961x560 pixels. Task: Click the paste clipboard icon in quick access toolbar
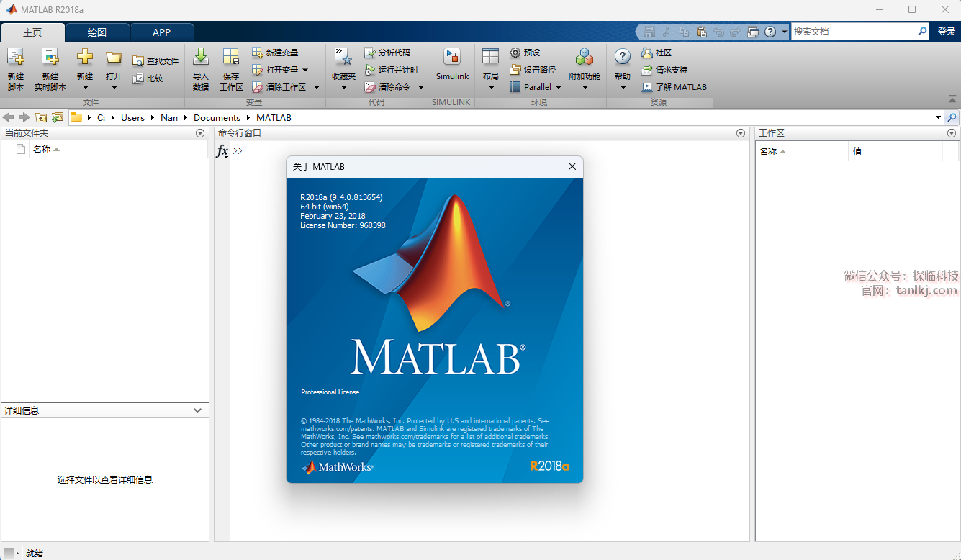[x=701, y=32]
